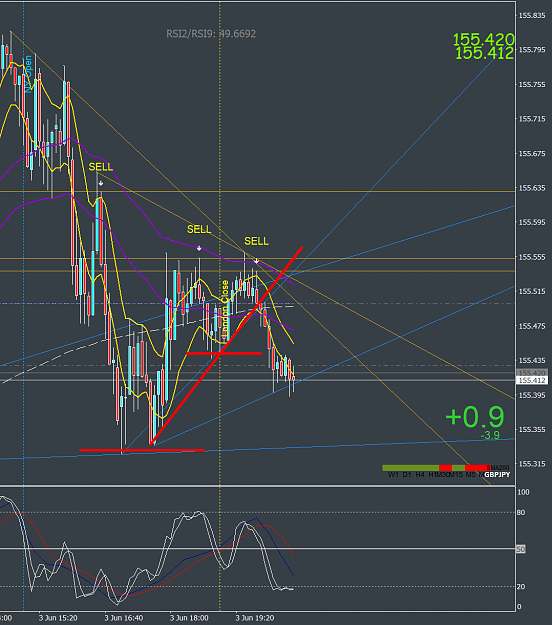Click the 3 Jun 15:20 time label
Image resolution: width=552 pixels, height=625 pixels.
58,618
